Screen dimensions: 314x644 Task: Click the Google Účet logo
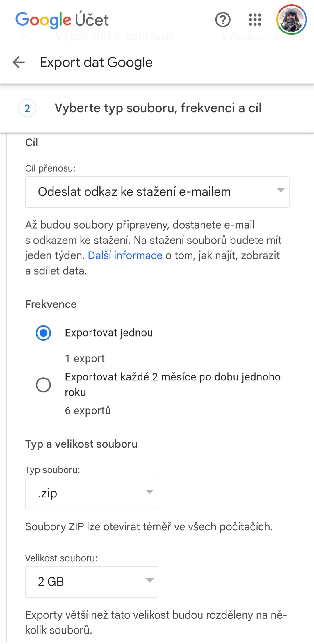click(62, 20)
